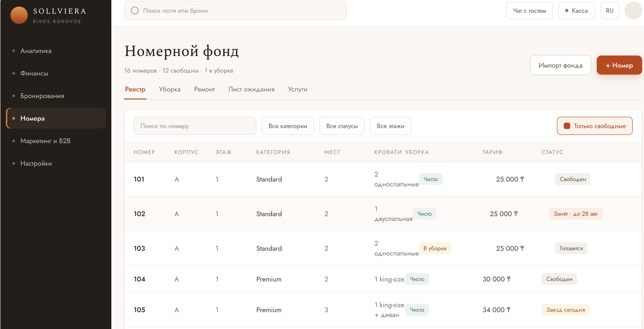Image resolution: width=644 pixels, height=329 pixels.
Task: Open the Все статусы dropdown
Action: click(342, 126)
